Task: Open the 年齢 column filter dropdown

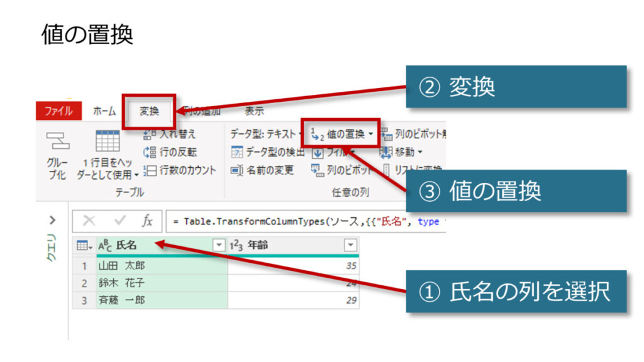Action: point(350,246)
